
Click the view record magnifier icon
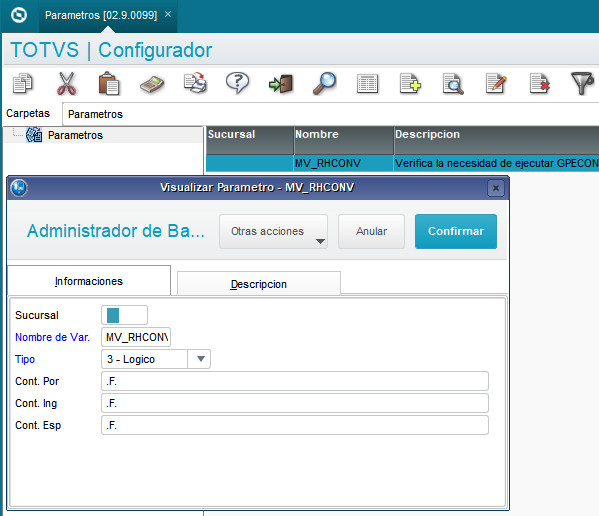click(x=453, y=84)
